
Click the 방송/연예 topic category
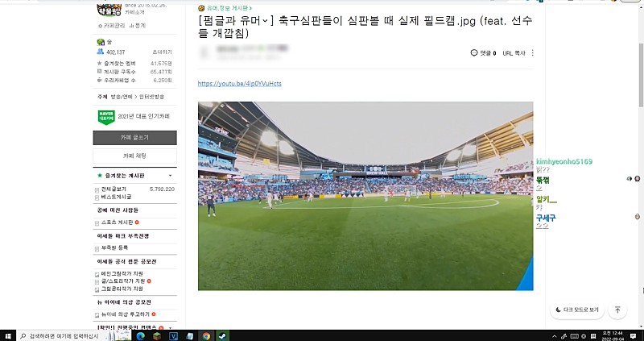pyautogui.click(x=122, y=97)
